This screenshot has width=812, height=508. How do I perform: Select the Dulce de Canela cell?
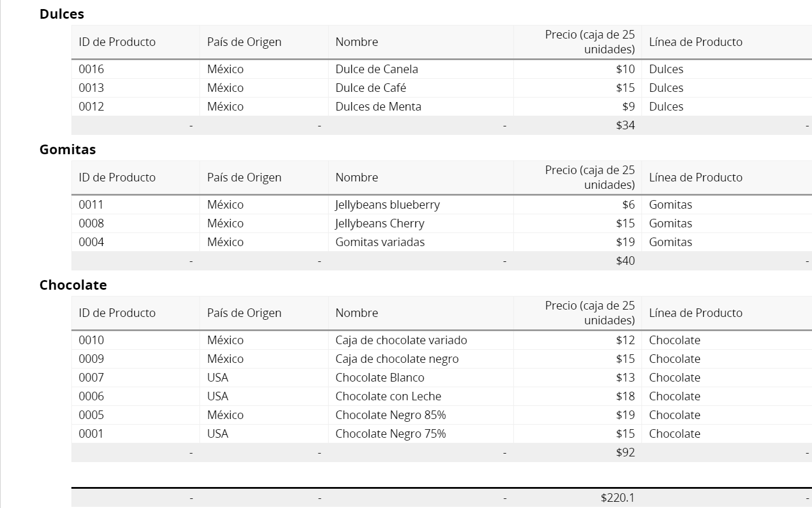(376, 69)
